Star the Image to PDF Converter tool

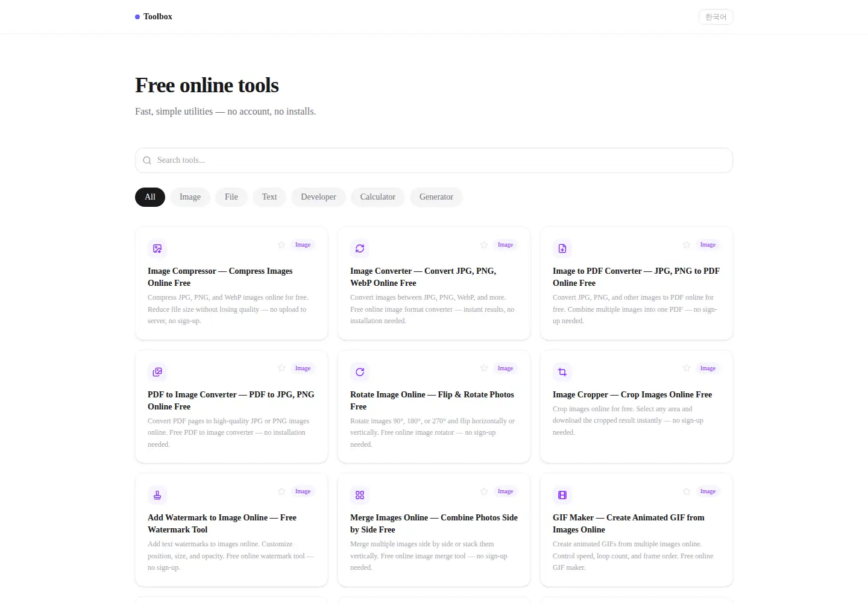tap(687, 245)
